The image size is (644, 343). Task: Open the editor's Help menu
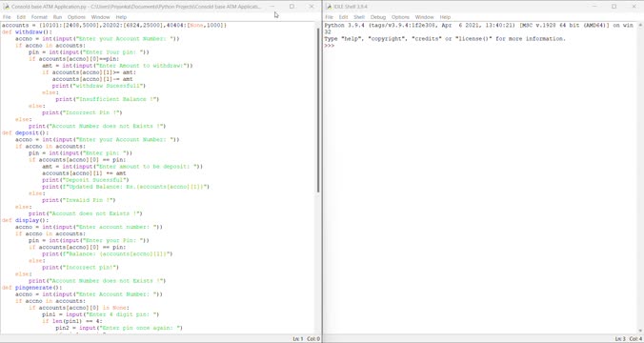tap(121, 17)
